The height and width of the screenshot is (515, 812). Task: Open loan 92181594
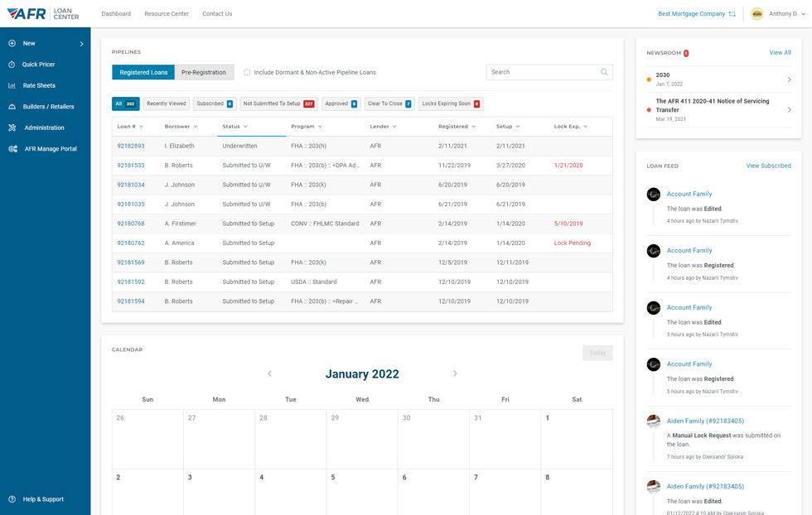[131, 301]
